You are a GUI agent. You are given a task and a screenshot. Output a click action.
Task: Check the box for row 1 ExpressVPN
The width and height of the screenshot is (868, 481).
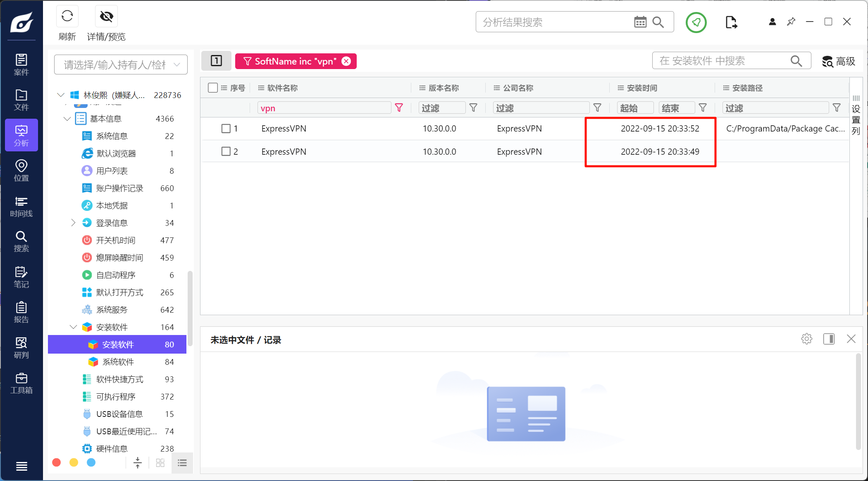click(x=226, y=129)
